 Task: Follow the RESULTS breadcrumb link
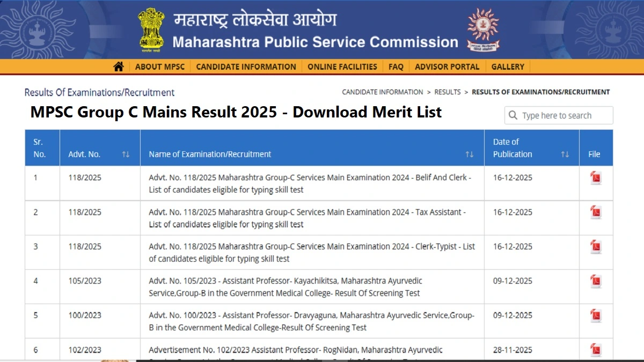448,92
